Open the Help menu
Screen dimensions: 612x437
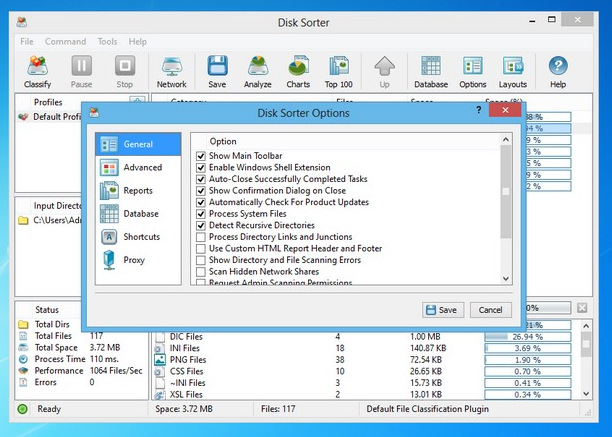point(138,41)
